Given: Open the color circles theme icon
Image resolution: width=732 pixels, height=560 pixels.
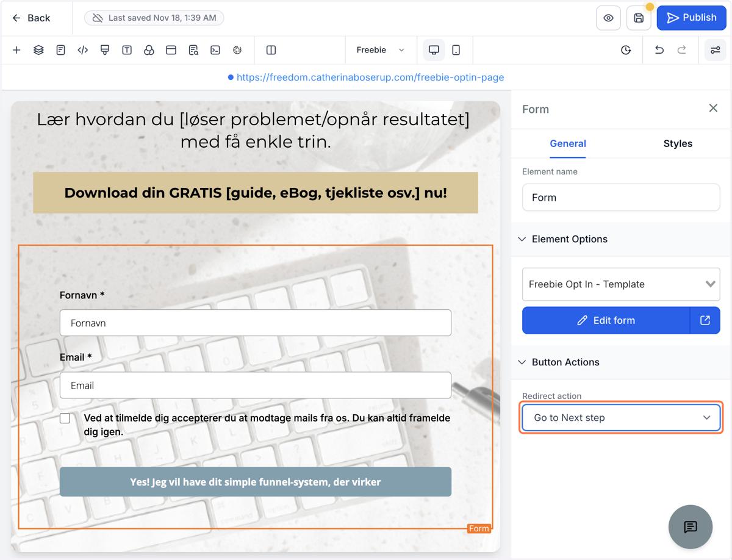Looking at the screenshot, I should (149, 50).
